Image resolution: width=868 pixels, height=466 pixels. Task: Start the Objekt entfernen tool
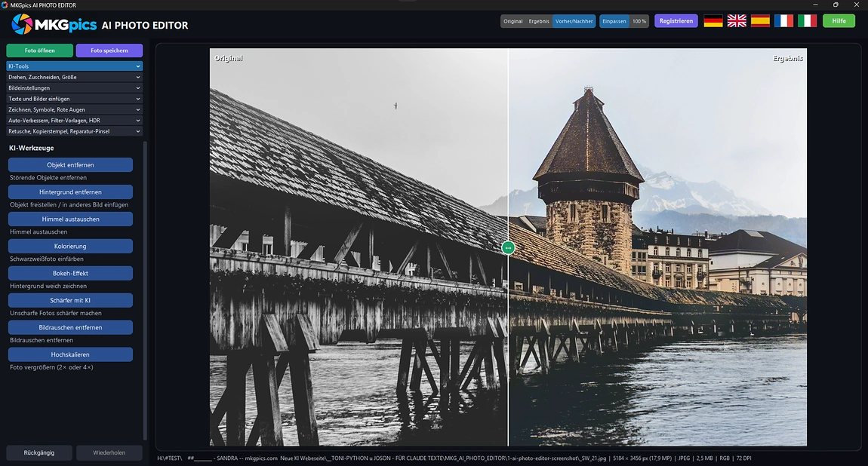[70, 164]
